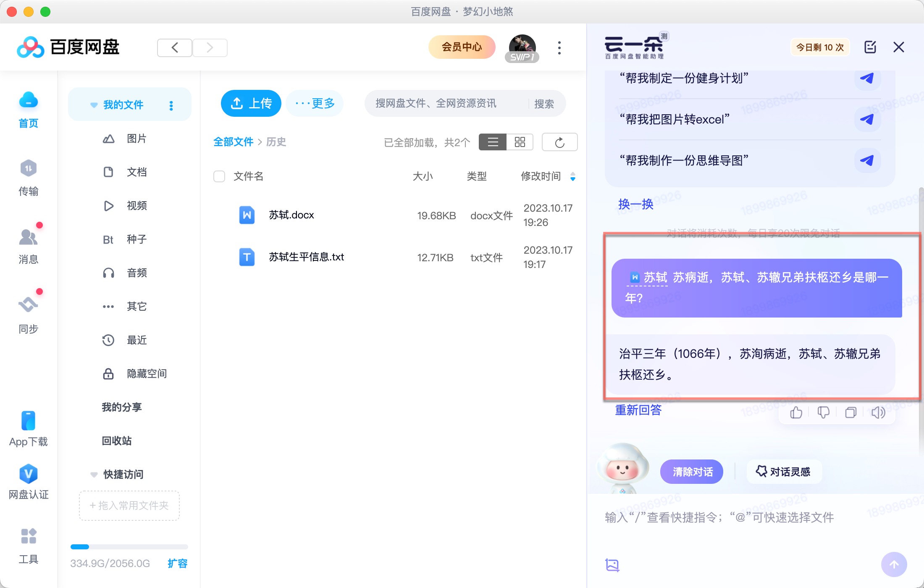Open new conversation with the edit icon

coord(870,47)
